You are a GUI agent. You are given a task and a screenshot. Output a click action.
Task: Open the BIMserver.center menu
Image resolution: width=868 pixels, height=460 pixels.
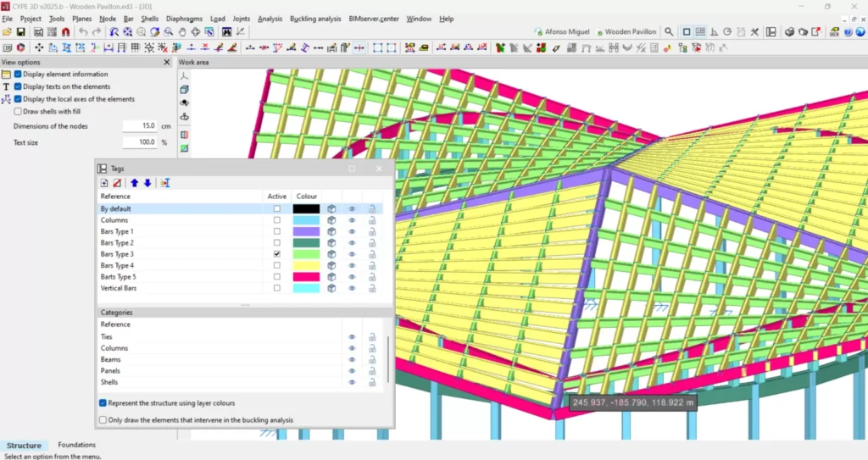[x=374, y=19]
